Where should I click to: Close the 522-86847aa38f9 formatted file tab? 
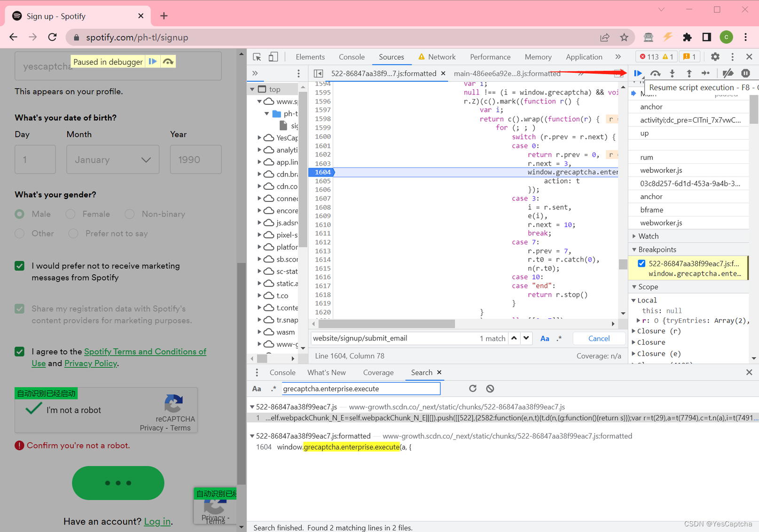click(443, 73)
